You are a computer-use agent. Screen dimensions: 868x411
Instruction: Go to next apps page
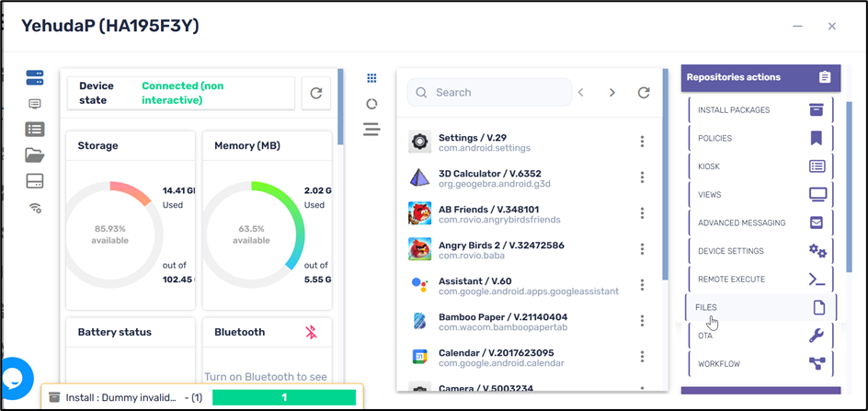click(612, 93)
